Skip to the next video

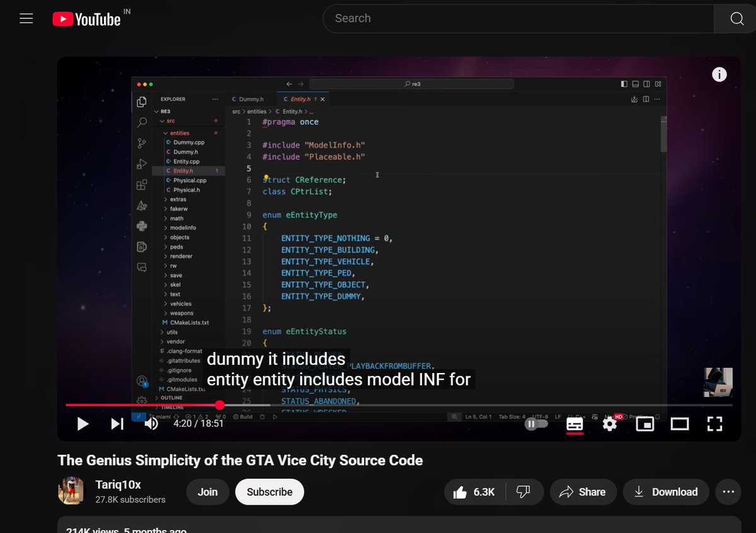pyautogui.click(x=117, y=423)
